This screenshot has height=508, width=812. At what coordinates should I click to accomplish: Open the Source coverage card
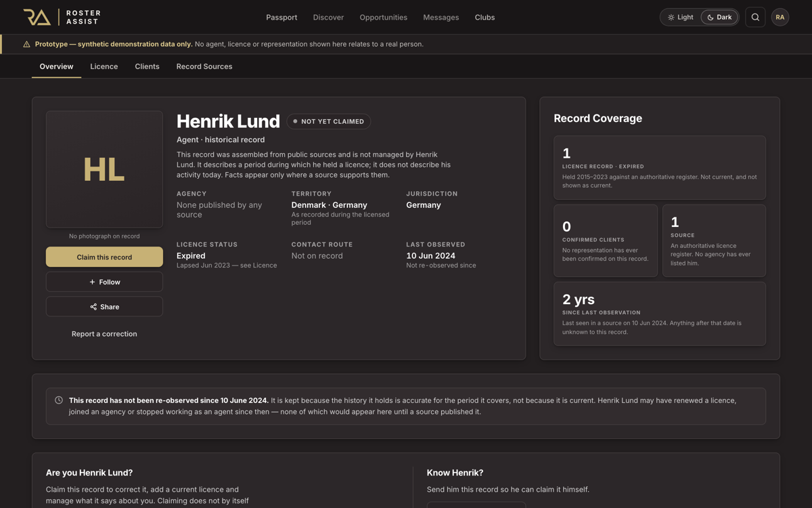714,240
